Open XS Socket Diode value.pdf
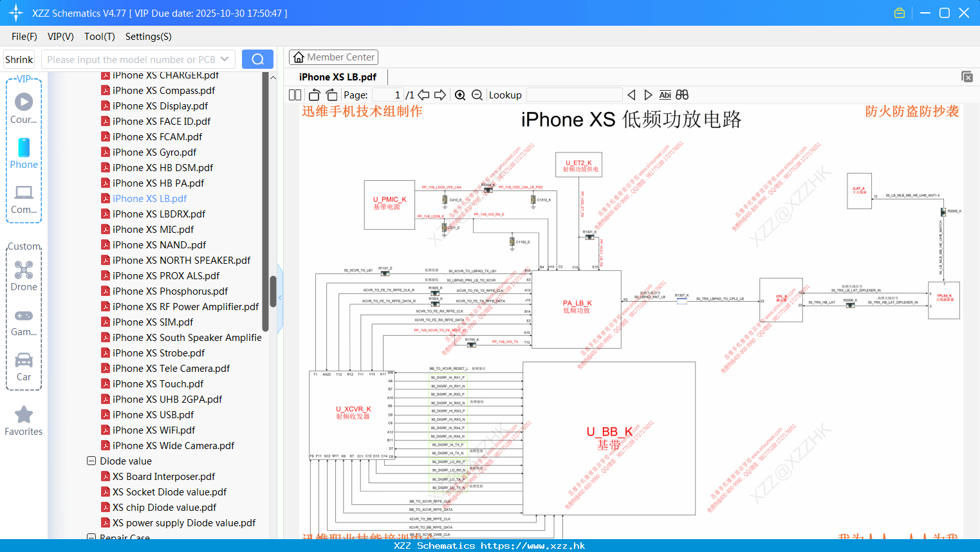Image resolution: width=980 pixels, height=552 pixels. 169,492
